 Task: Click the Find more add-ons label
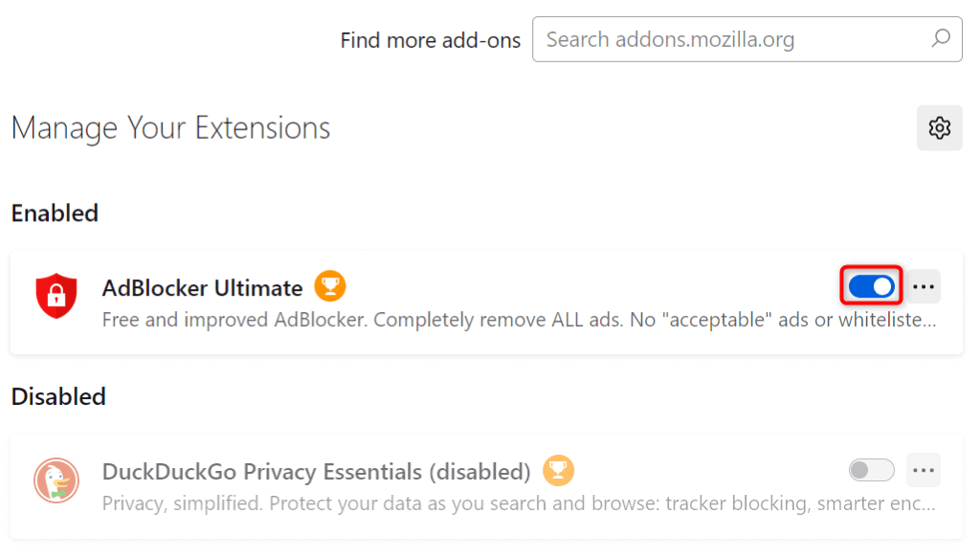pos(431,40)
